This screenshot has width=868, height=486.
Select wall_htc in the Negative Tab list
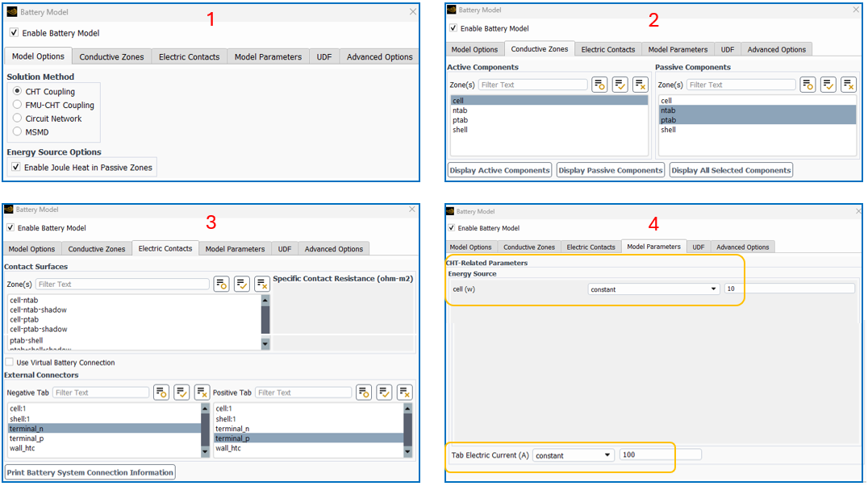[23, 448]
